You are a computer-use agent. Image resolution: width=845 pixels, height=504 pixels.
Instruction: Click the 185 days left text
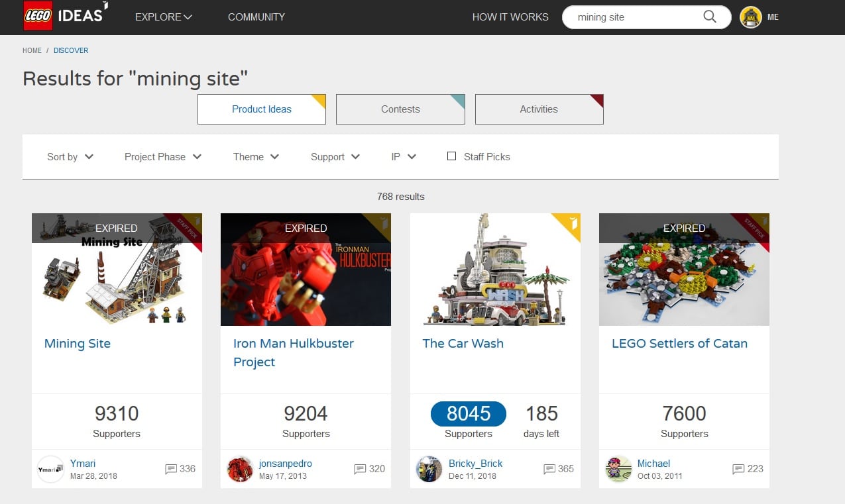pyautogui.click(x=541, y=421)
